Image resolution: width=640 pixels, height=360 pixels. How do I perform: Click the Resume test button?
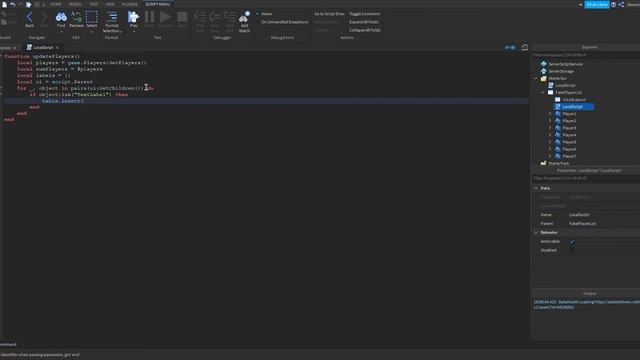[x=165, y=17]
